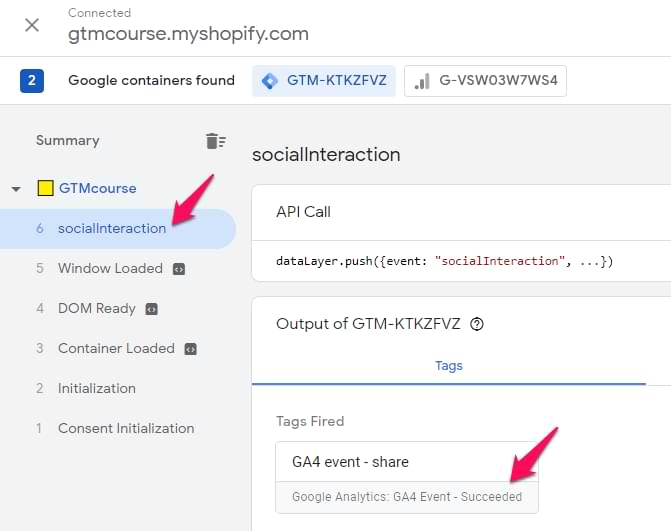This screenshot has height=531, width=671.
Task: Click the yellow GTMcourse page icon
Action: coord(45,188)
